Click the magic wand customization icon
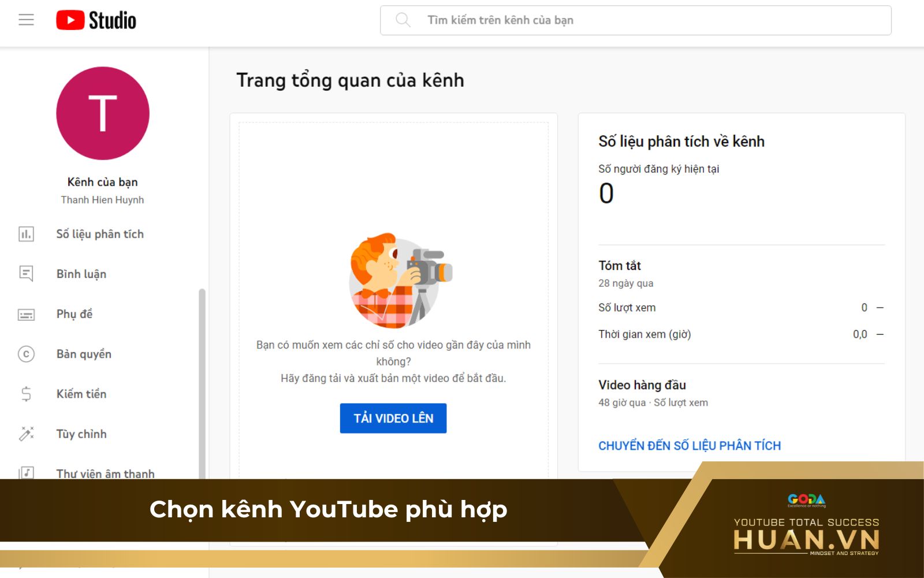This screenshot has width=924, height=578. pyautogui.click(x=26, y=434)
